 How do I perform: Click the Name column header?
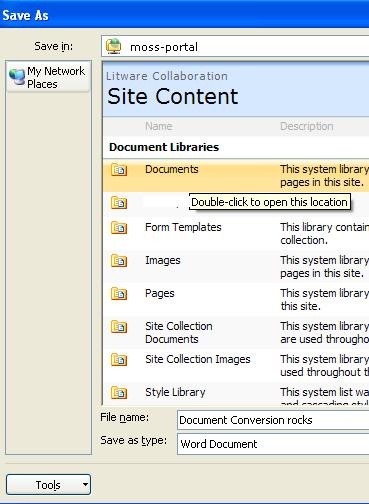[159, 126]
